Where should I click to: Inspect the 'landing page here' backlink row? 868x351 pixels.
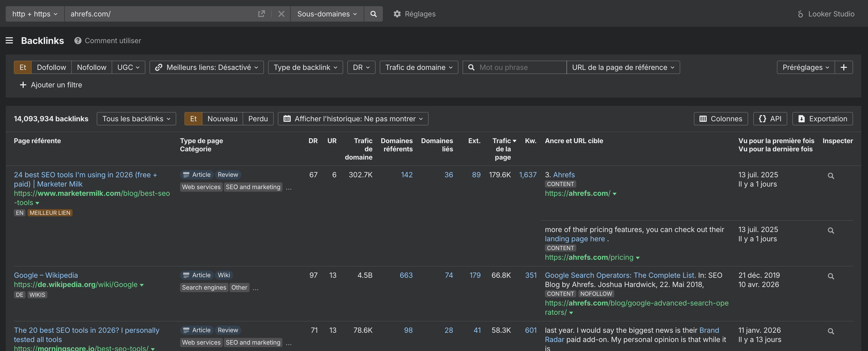831,230
